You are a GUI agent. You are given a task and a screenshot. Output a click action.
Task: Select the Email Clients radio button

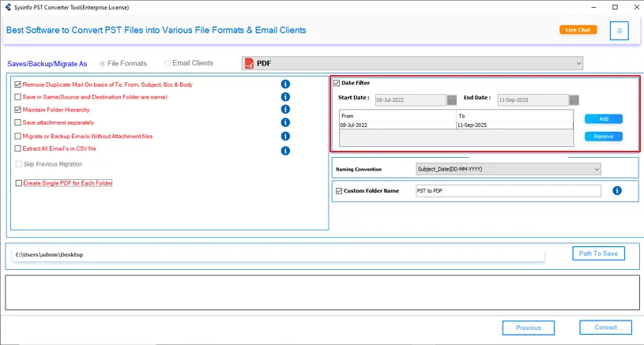click(168, 63)
